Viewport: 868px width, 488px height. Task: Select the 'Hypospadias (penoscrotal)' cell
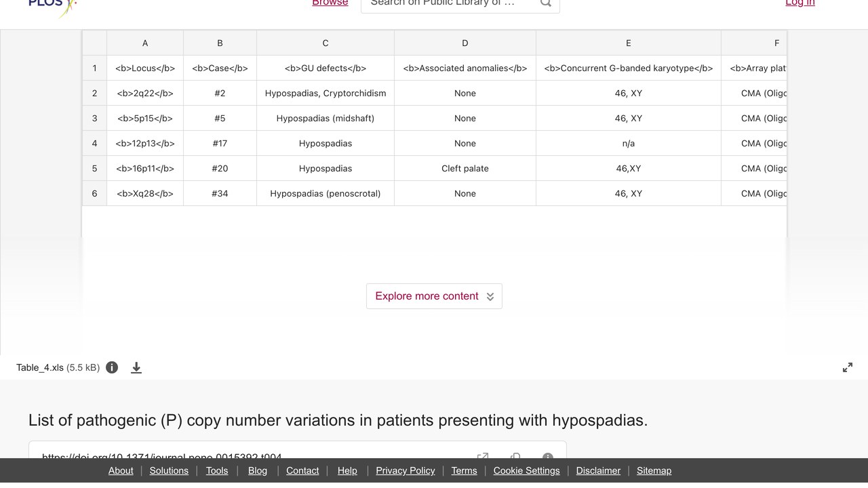pyautogui.click(x=325, y=193)
